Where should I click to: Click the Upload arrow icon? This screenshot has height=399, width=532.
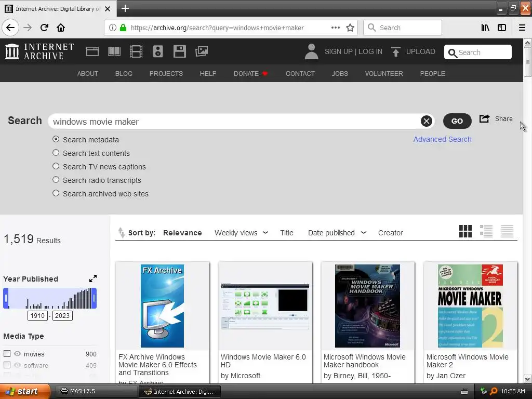tap(395, 51)
